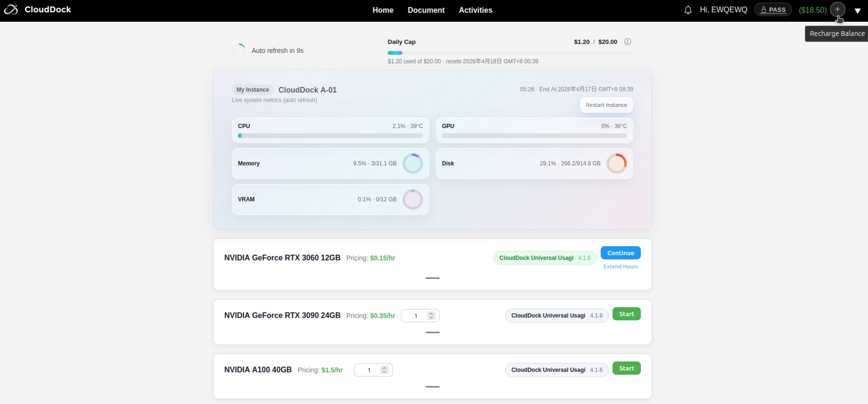The height and width of the screenshot is (404, 868).
Task: Open the notifications bell
Action: coord(688,10)
